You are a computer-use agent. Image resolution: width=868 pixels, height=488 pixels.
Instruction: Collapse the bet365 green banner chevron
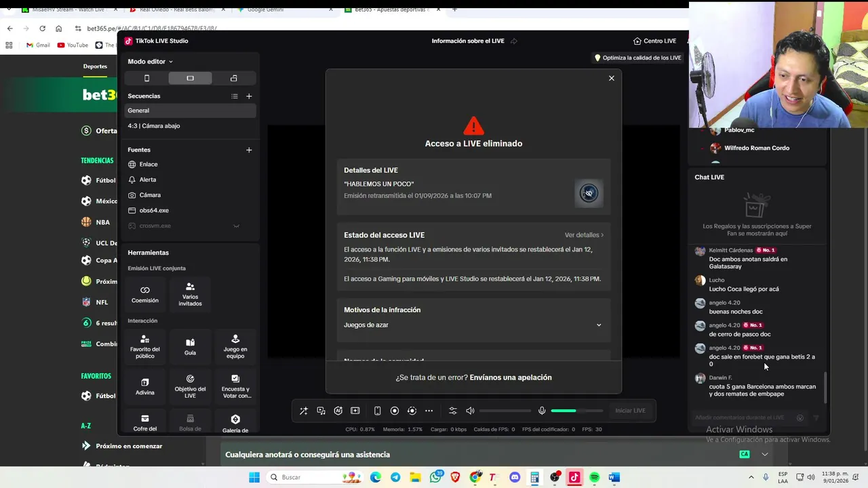(x=764, y=455)
